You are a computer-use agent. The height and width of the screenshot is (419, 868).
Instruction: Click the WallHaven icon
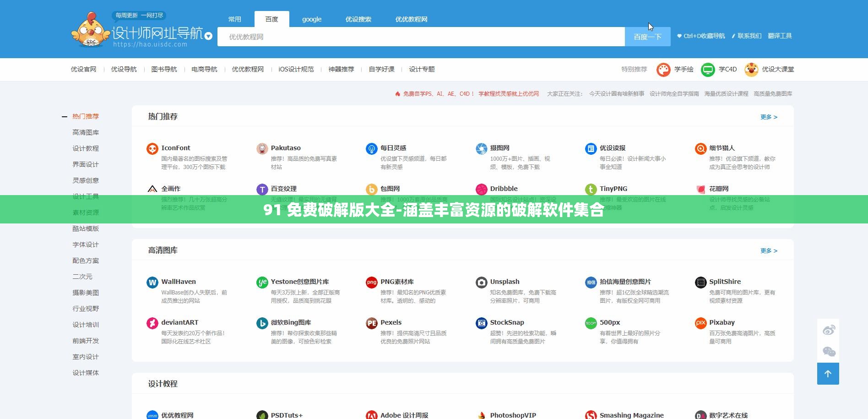152,282
